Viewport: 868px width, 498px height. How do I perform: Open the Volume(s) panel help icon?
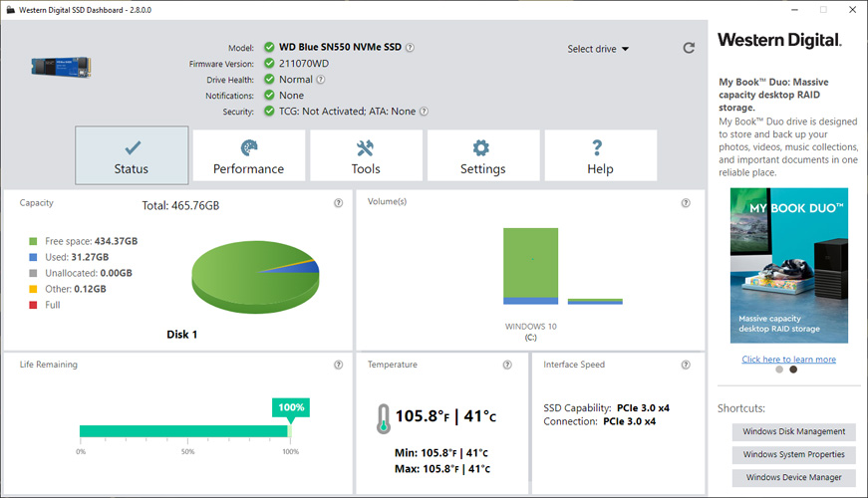coord(686,203)
